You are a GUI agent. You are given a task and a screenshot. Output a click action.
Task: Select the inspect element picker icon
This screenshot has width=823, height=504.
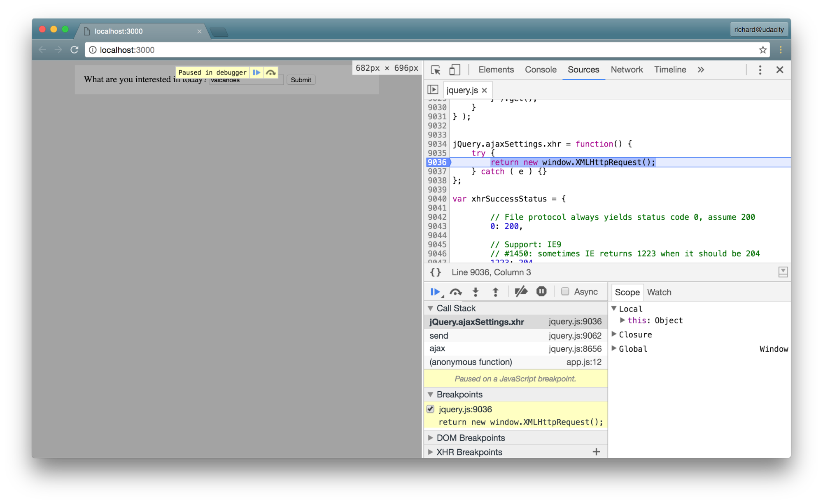[435, 70]
